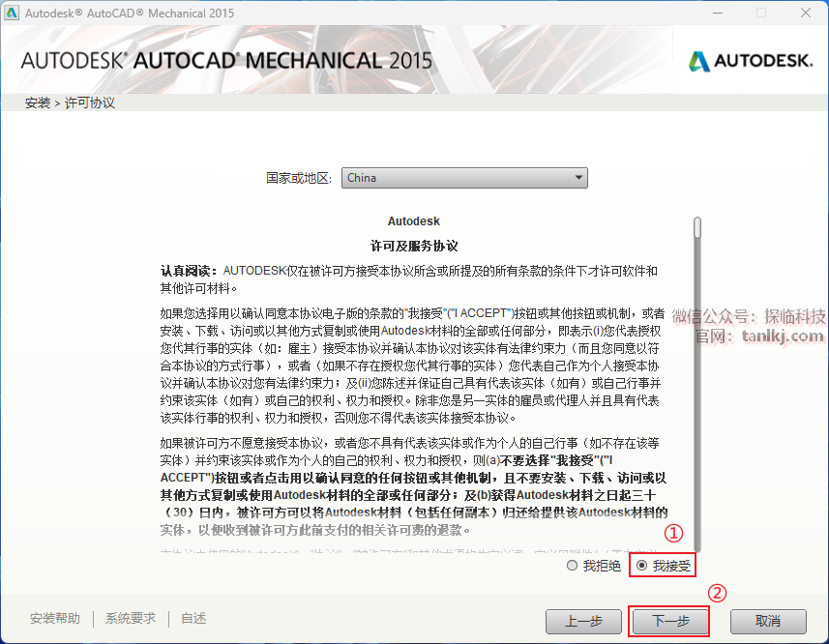The image size is (829, 644).
Task: Click the red circled number 1 marker
Action: tap(676, 533)
